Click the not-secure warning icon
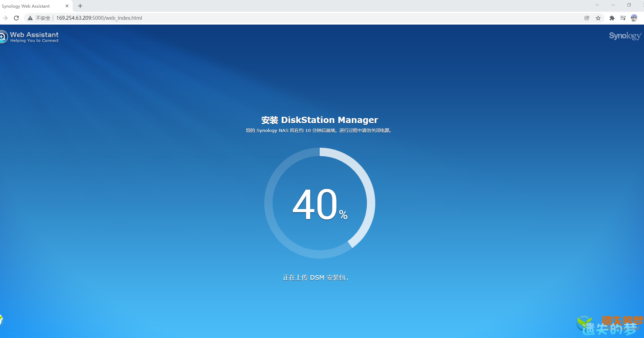This screenshot has height=338, width=644. [x=30, y=18]
